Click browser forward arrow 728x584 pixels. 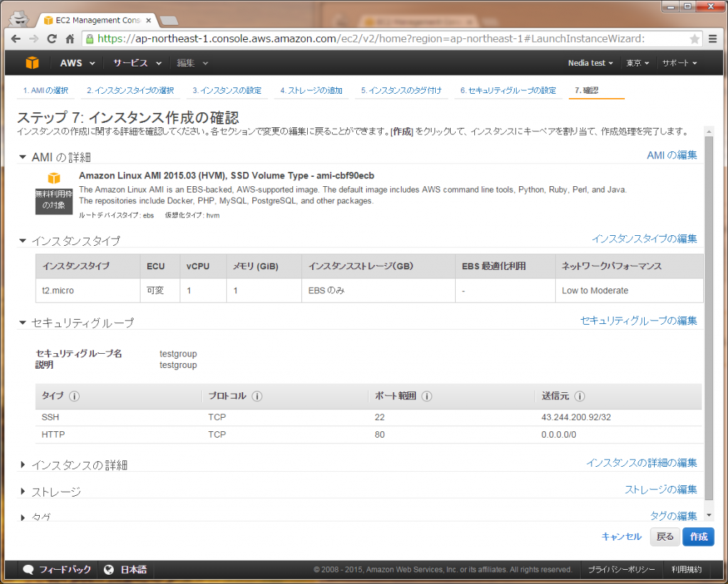[x=34, y=39]
